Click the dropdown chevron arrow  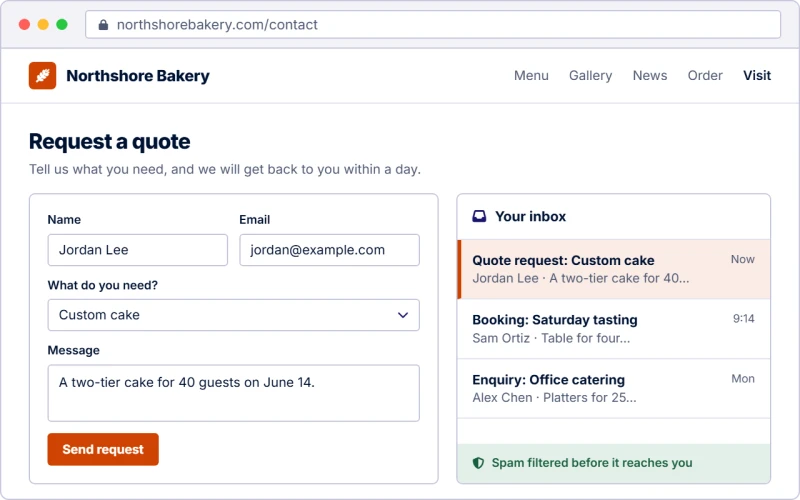[403, 315]
